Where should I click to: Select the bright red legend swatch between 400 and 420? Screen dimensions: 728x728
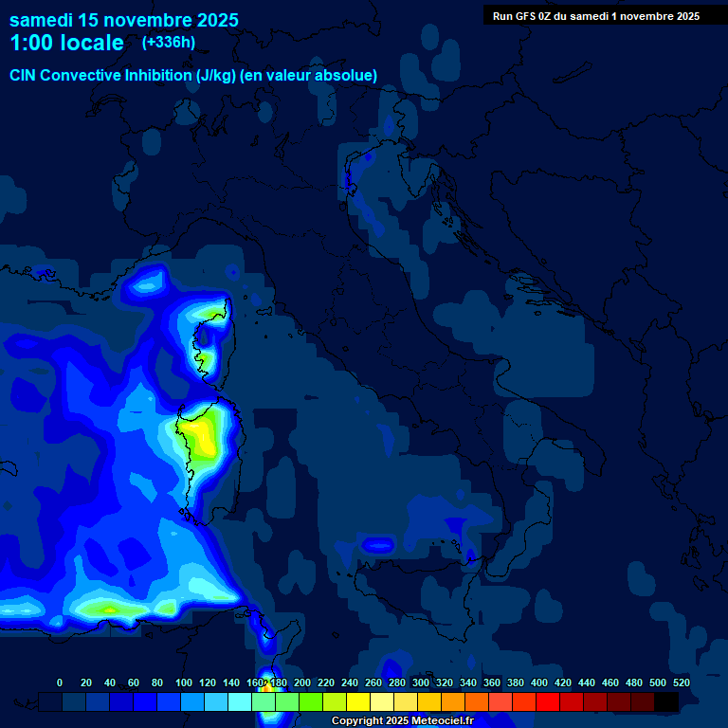tap(548, 701)
